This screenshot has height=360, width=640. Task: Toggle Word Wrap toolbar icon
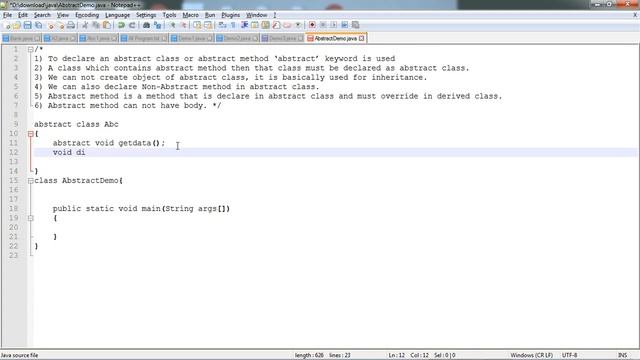click(x=221, y=25)
